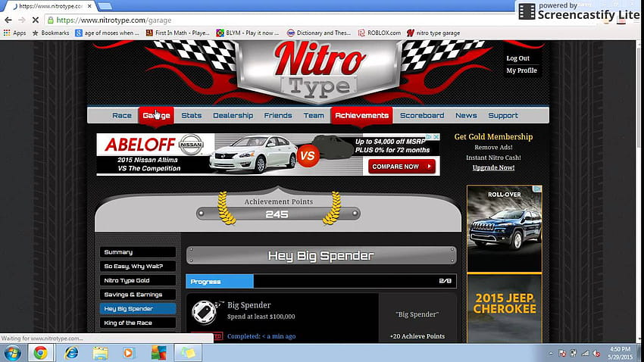Open BLYM Play it now bookmark
The height and width of the screenshot is (362, 644).
click(247, 33)
